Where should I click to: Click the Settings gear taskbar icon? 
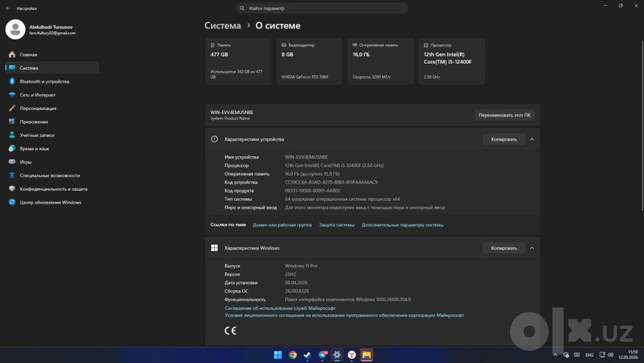click(x=337, y=355)
